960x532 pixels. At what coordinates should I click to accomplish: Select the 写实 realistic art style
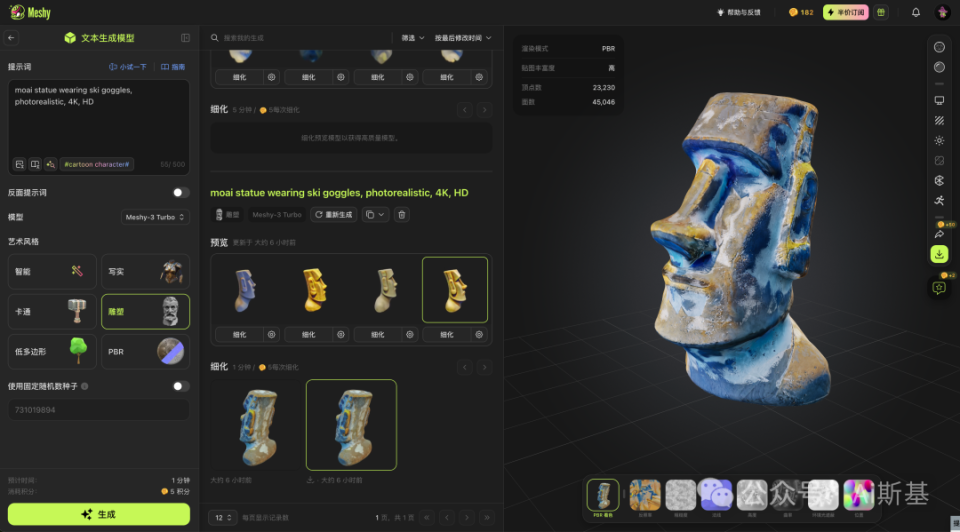145,271
